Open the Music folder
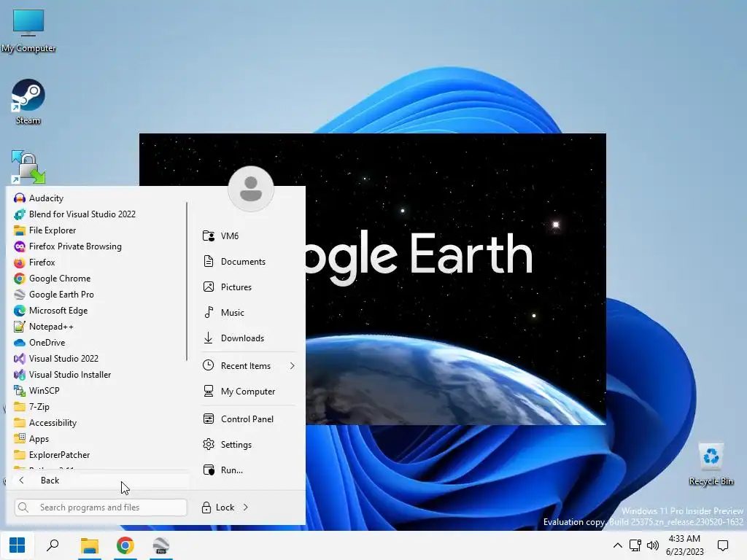This screenshot has width=747, height=560. pos(248,312)
